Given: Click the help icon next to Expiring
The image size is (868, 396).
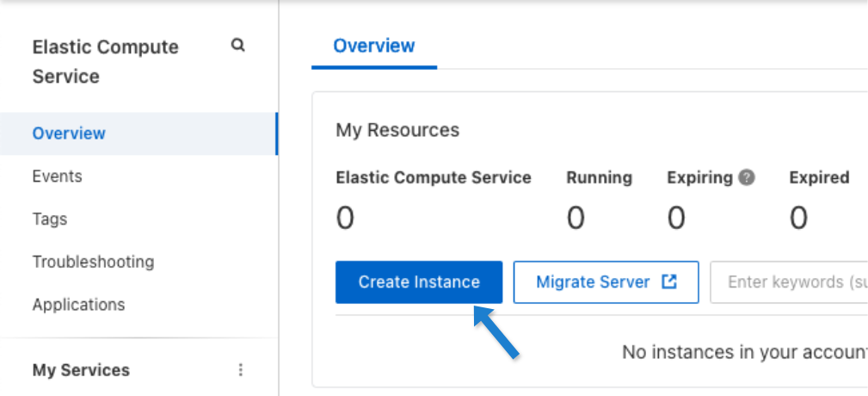Looking at the screenshot, I should [747, 177].
